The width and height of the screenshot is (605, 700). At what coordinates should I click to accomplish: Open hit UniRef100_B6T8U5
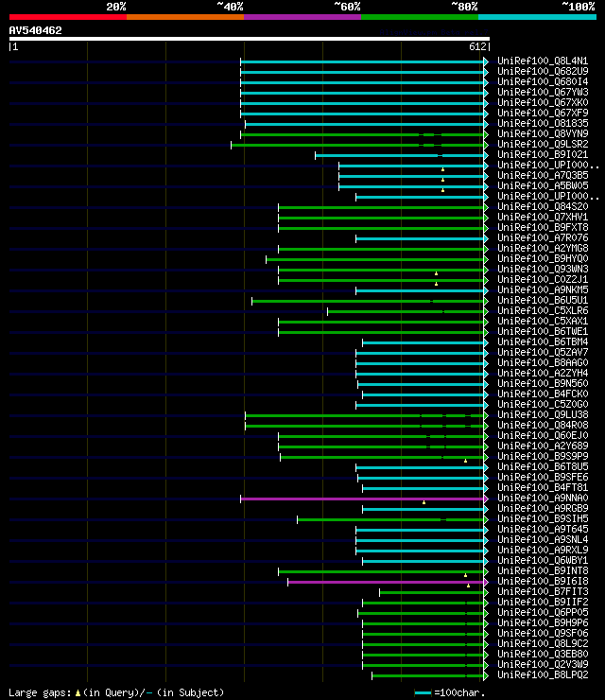click(543, 466)
